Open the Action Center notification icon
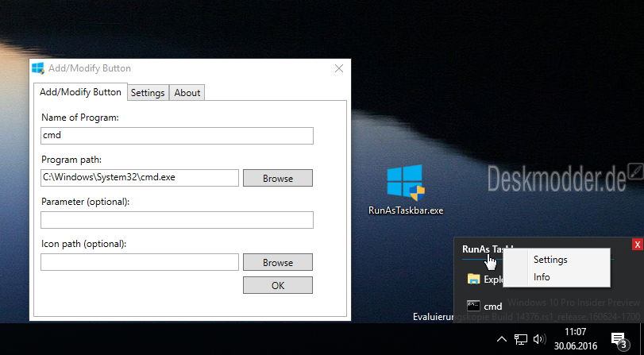 [x=619, y=340]
